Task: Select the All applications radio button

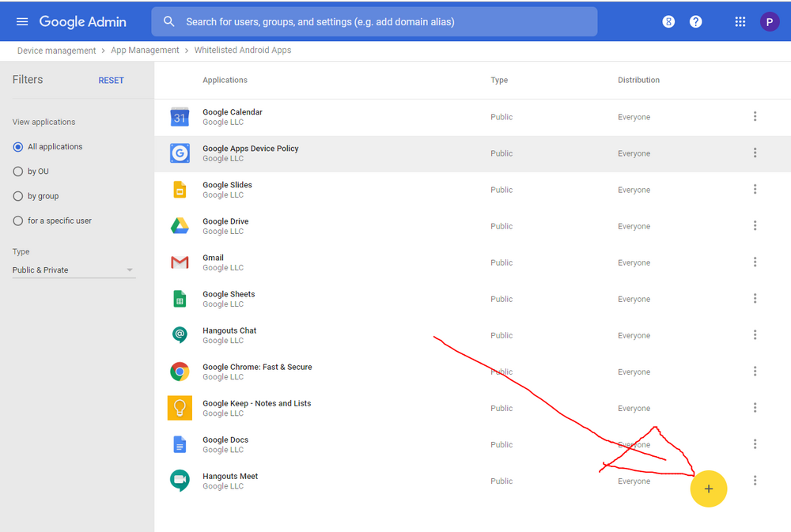Action: (18, 147)
